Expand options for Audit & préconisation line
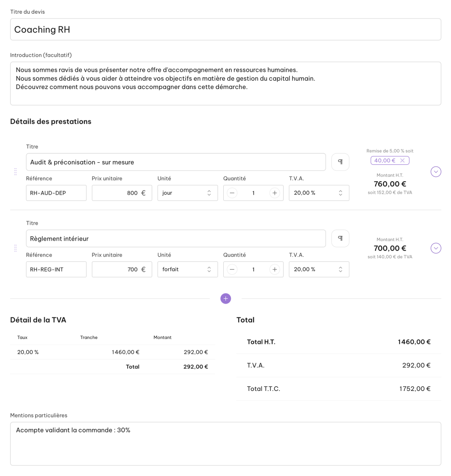Screen dimensions: 451x476 coord(436,172)
